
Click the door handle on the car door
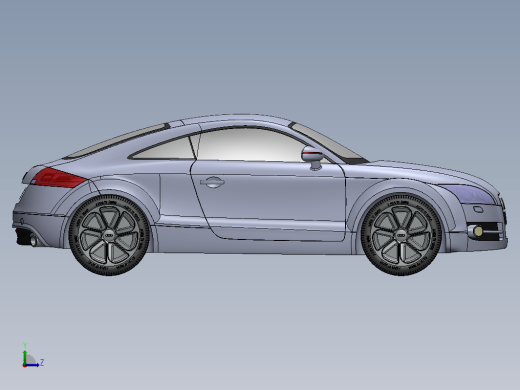pyautogui.click(x=212, y=182)
